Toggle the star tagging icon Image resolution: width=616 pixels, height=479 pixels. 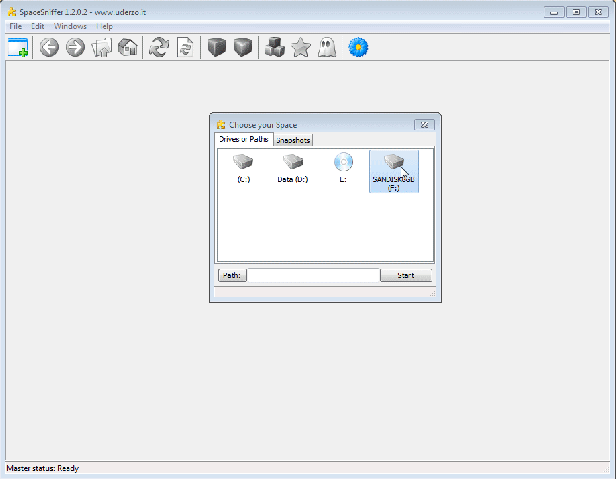300,47
